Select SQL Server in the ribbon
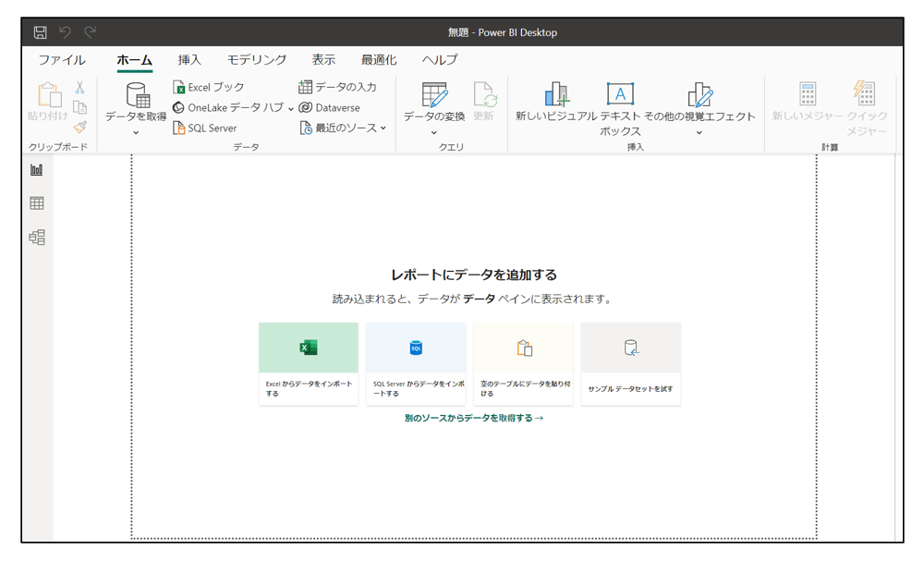Screen dimensions: 924x562 click(x=204, y=128)
